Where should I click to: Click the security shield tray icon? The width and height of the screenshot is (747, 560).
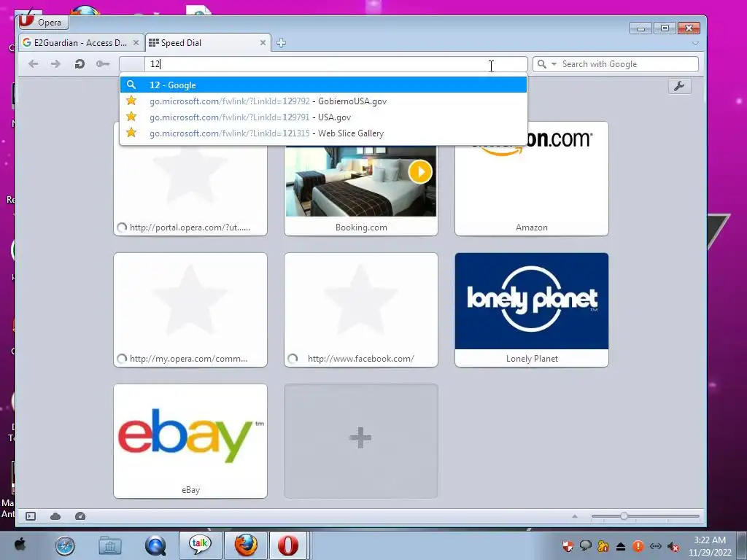[x=568, y=546]
